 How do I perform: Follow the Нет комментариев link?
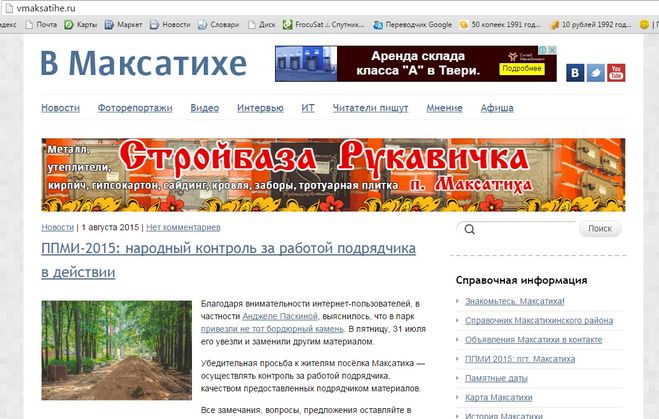pos(183,228)
